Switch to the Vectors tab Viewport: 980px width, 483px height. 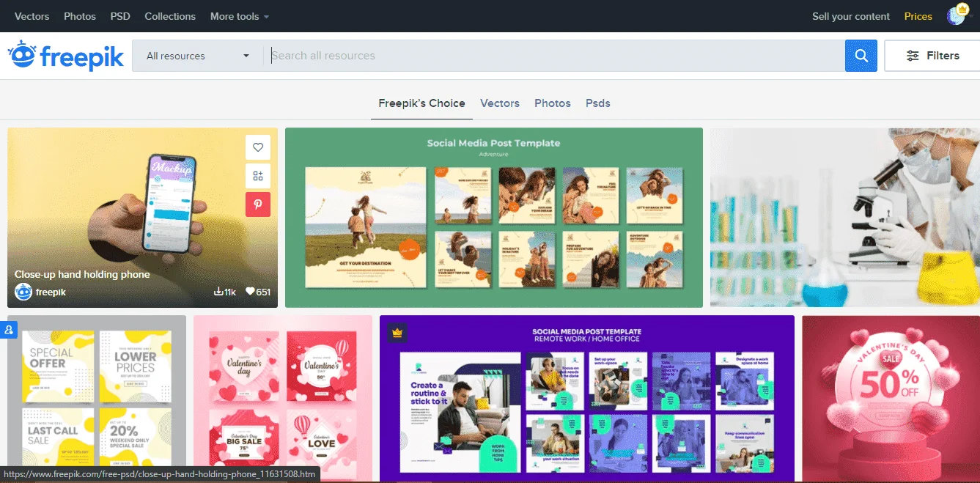500,103
